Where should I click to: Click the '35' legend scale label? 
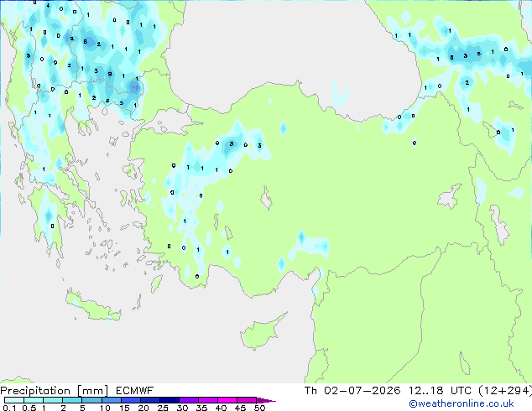pos(202,408)
